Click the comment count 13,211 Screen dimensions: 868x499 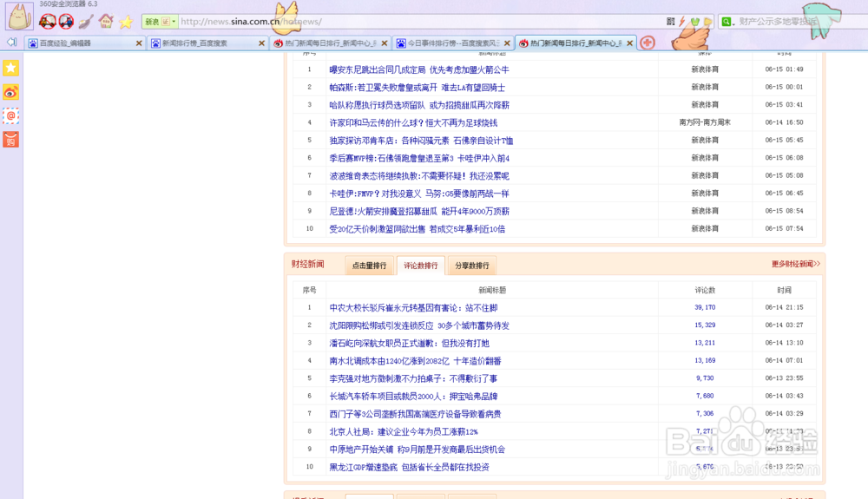coord(705,343)
